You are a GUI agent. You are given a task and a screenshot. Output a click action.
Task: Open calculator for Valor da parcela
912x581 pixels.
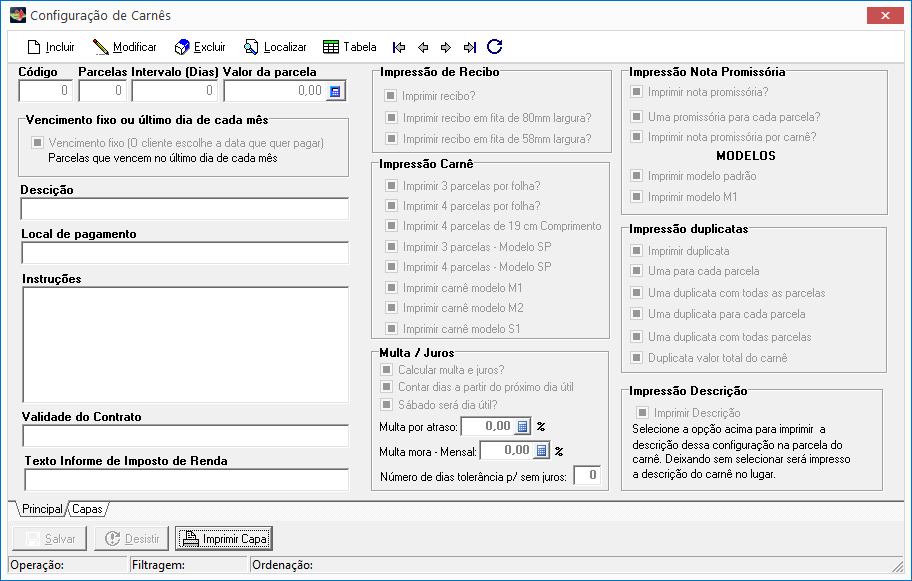335,91
